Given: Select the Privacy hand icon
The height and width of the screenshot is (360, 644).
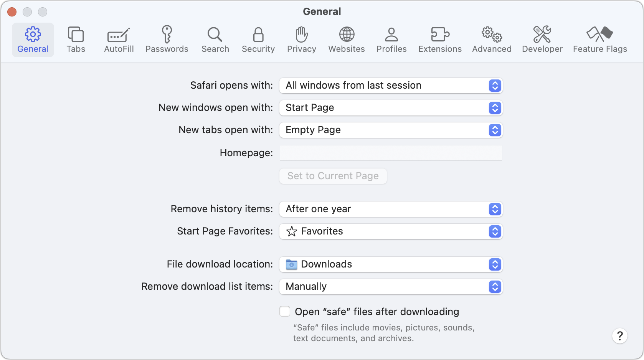Looking at the screenshot, I should [301, 39].
